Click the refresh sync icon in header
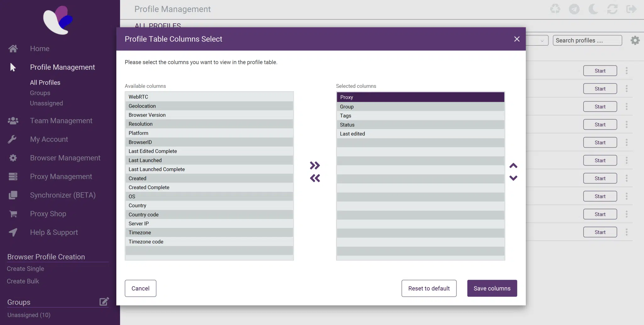The height and width of the screenshot is (325, 644). pyautogui.click(x=612, y=9)
